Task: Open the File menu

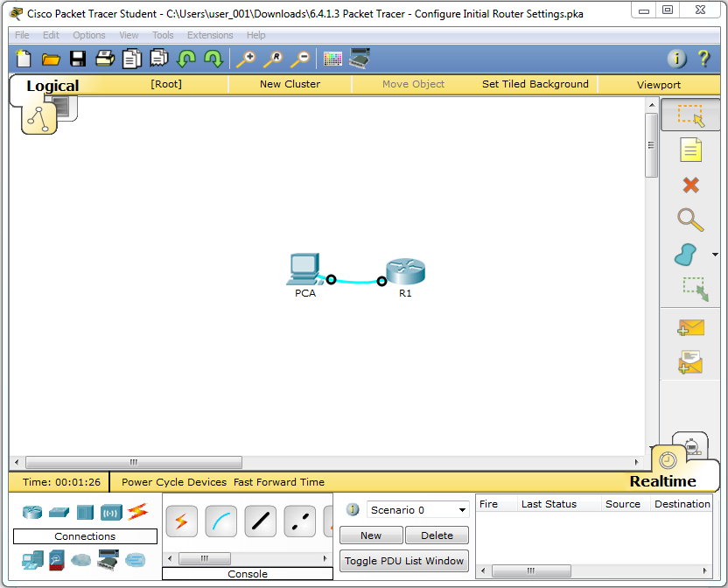Action: pos(22,35)
